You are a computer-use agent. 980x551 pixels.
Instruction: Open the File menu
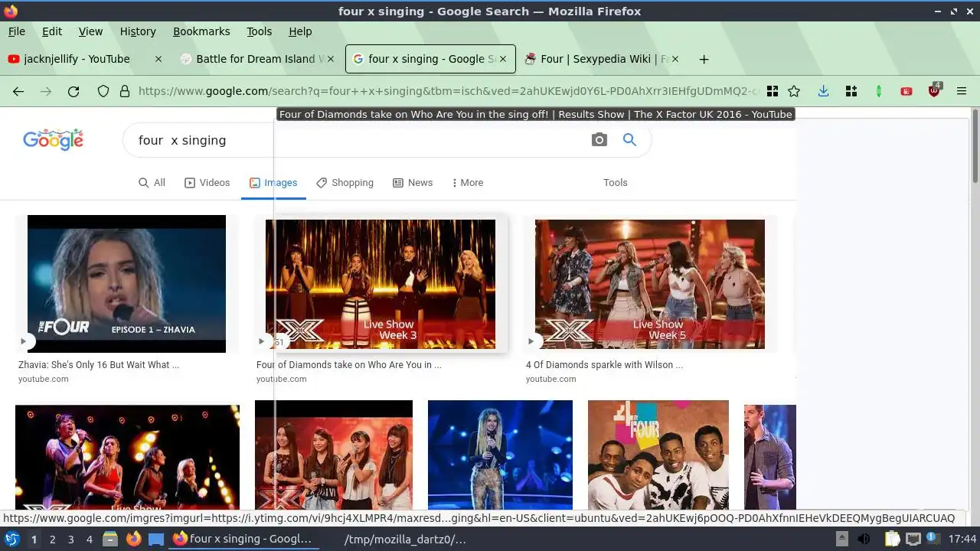[16, 31]
